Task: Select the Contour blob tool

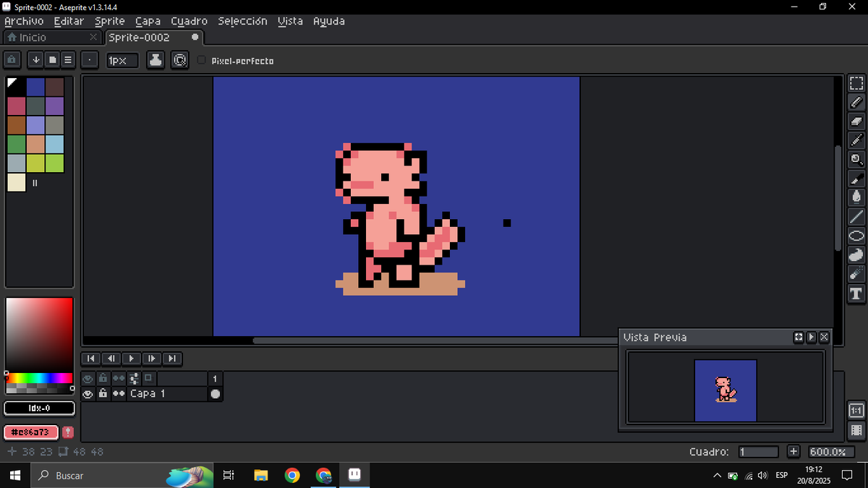Action: [856, 254]
